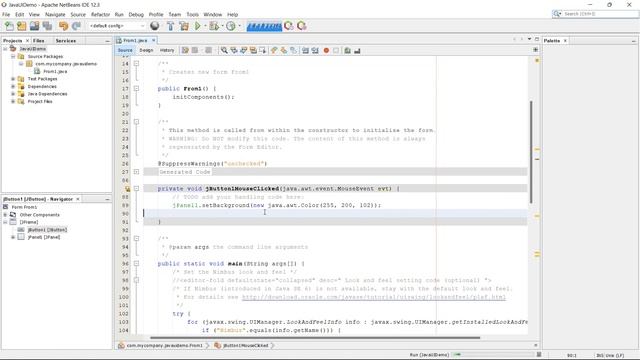This screenshot has width=640, height=360.
Task: Click the Redo toolbar icon
Action: [76, 26]
